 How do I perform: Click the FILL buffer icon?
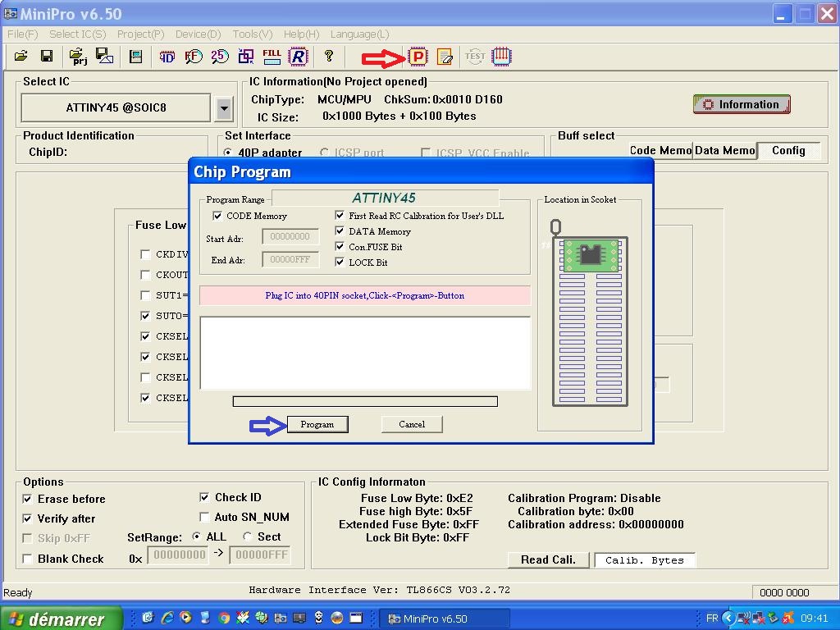click(272, 57)
